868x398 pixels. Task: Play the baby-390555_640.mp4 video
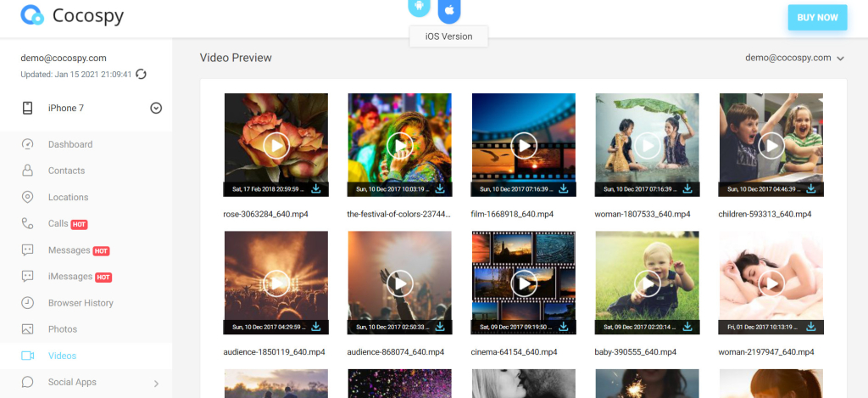tap(647, 283)
